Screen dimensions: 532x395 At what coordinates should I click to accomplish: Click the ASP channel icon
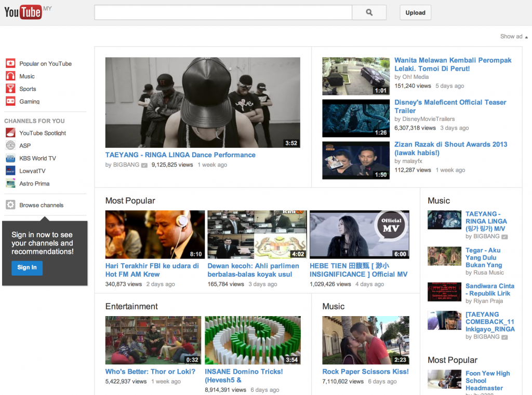[x=10, y=145]
